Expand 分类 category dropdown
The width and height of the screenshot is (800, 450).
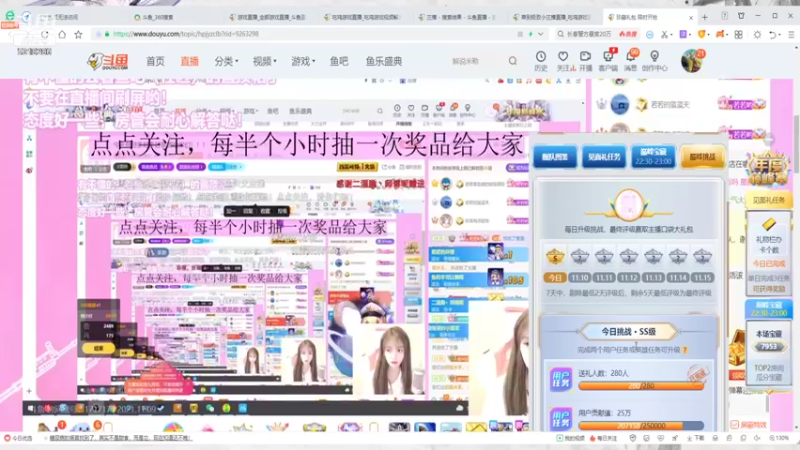[x=226, y=61]
